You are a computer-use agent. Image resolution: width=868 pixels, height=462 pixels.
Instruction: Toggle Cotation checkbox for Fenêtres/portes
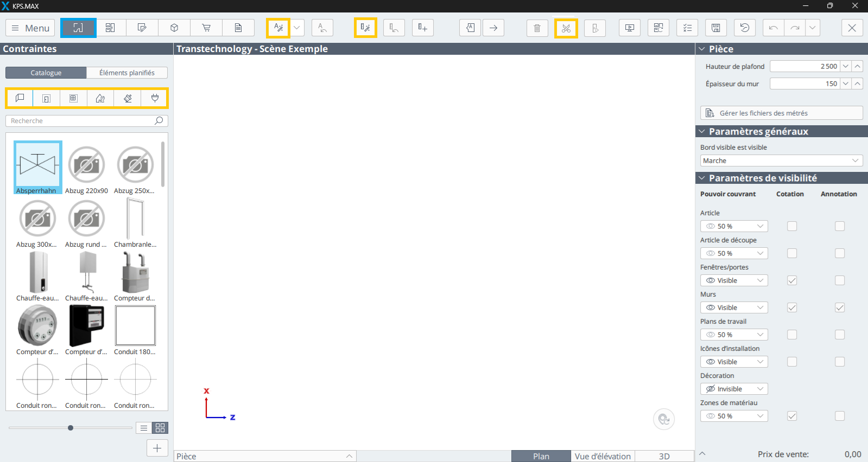[792, 280]
